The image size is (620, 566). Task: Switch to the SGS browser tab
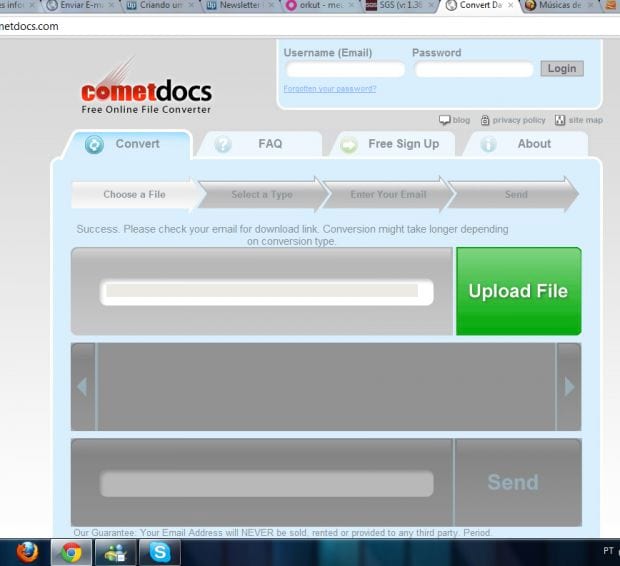(x=400, y=6)
